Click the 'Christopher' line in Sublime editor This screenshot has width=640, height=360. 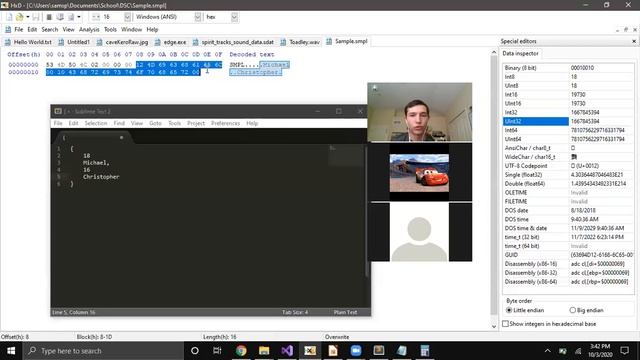[x=101, y=177]
